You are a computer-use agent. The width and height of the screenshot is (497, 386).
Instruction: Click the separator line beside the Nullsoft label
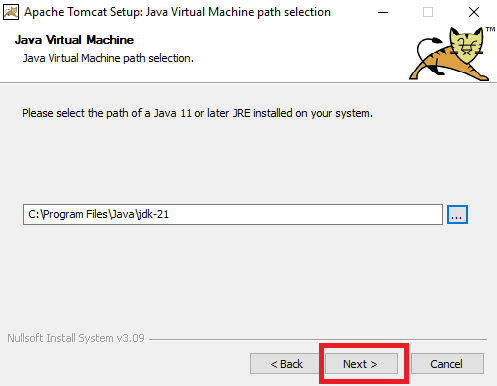(318, 340)
